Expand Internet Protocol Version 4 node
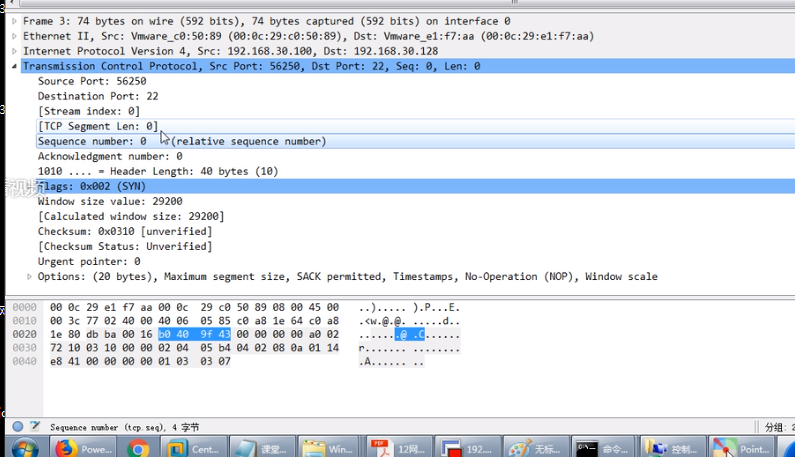795x457 pixels. point(14,51)
